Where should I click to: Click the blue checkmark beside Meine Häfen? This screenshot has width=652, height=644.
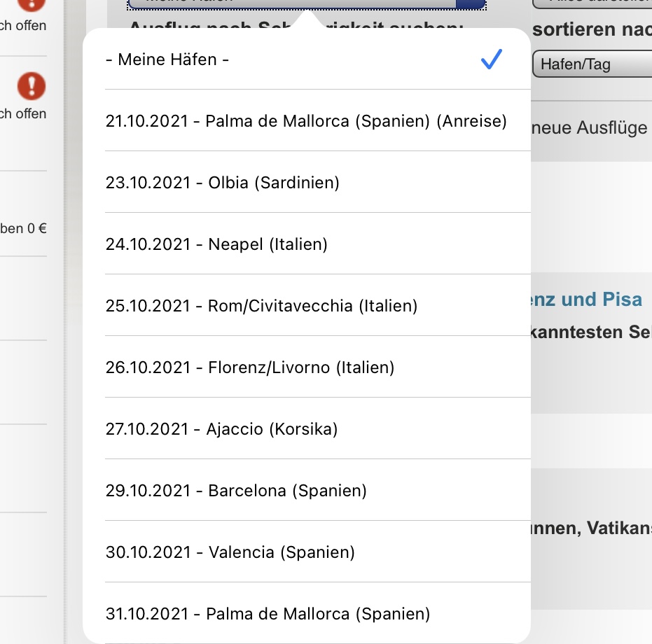[x=492, y=60]
